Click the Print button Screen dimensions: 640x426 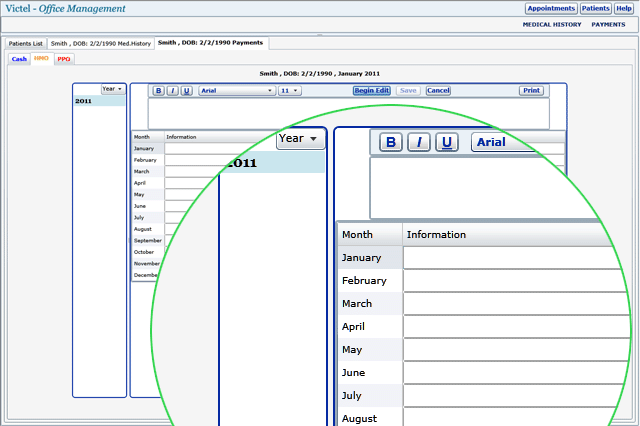pos(531,91)
